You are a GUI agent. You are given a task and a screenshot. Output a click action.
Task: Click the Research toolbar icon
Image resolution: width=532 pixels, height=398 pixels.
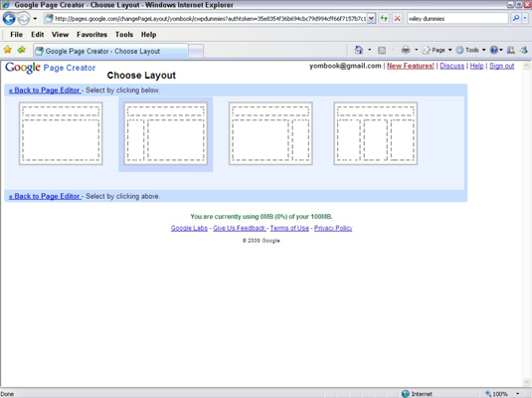[x=511, y=51]
